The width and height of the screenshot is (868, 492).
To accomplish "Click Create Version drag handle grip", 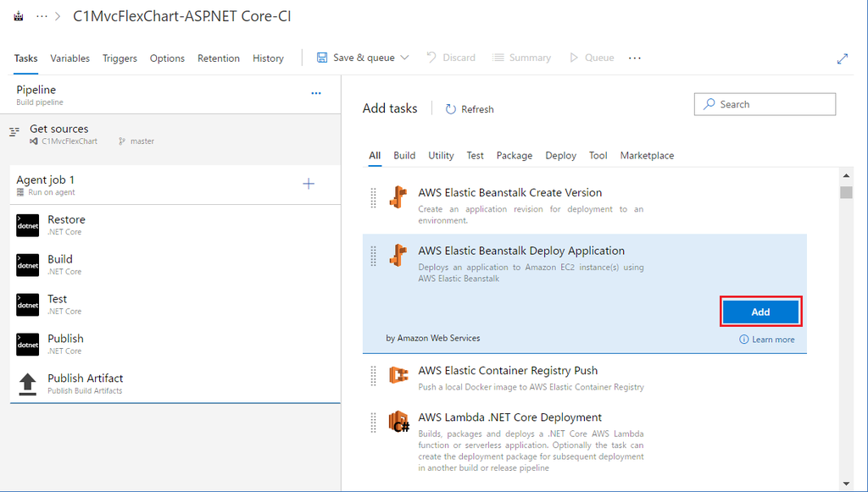I will 373,197.
